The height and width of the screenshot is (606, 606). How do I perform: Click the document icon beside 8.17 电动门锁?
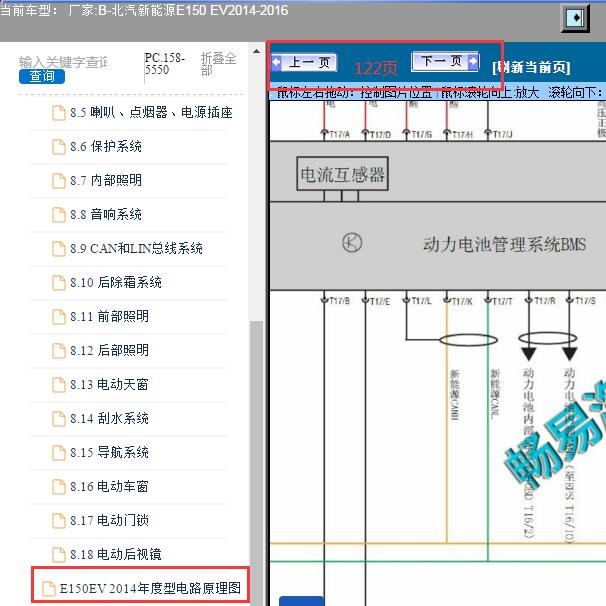(59, 521)
